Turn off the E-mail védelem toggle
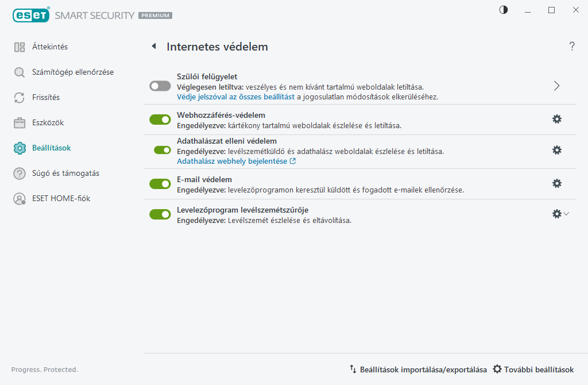Viewport: 588px width, 385px height. [x=160, y=184]
